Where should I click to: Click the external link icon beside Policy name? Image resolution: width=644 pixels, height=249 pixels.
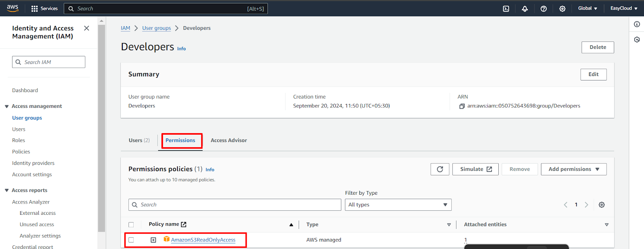pos(184,224)
